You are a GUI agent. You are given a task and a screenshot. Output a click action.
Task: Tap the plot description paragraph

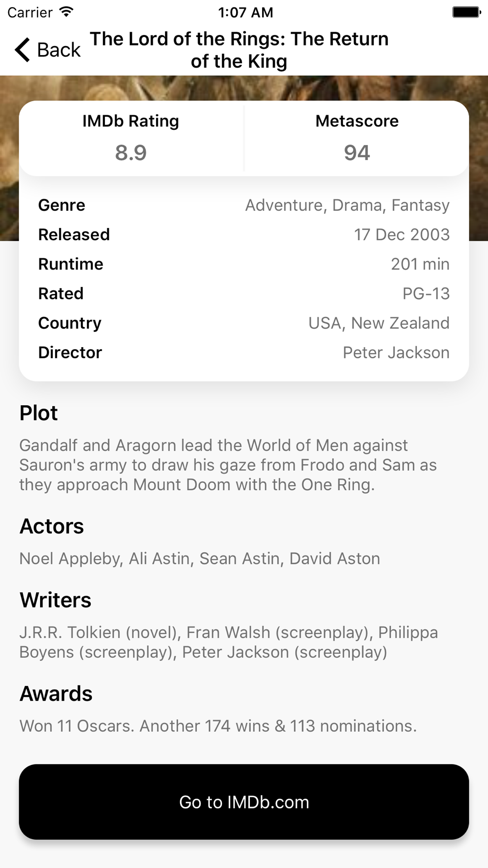228,465
